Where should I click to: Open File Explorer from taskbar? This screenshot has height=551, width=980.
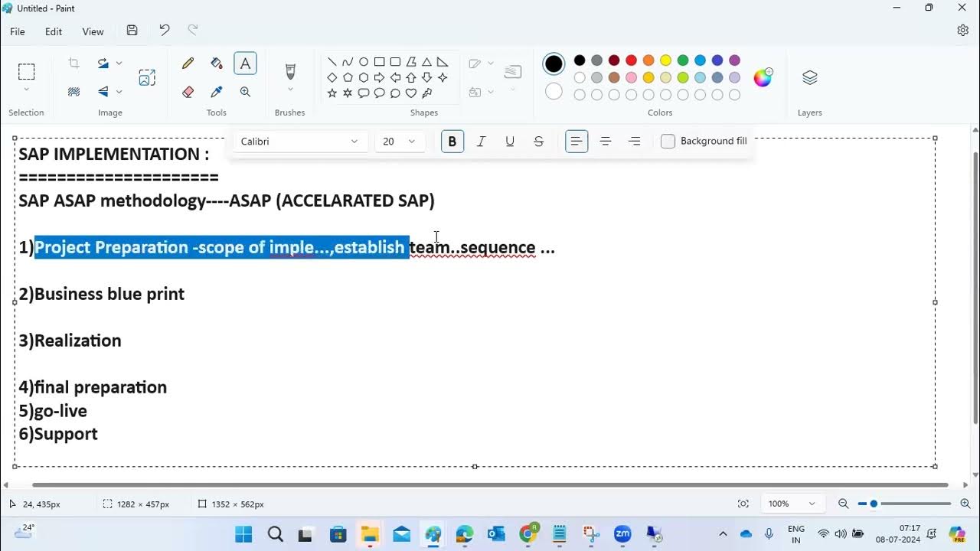[x=370, y=533]
